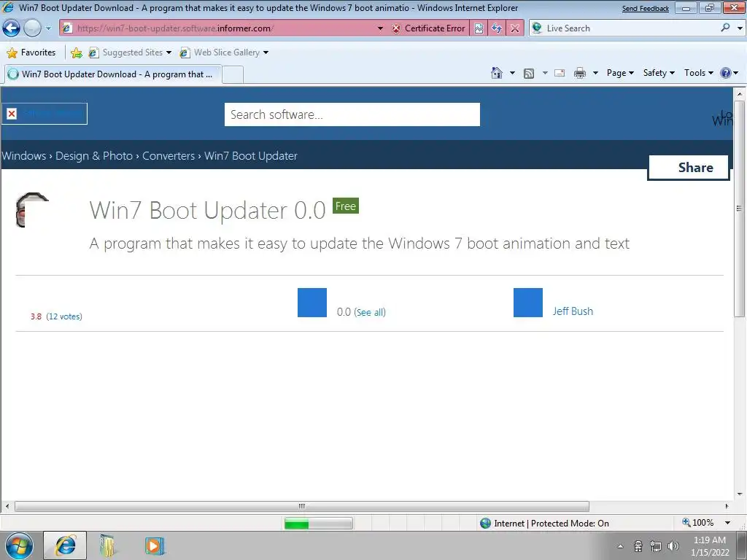747x560 pixels.
Task: Click the Search software field
Action: pos(352,114)
